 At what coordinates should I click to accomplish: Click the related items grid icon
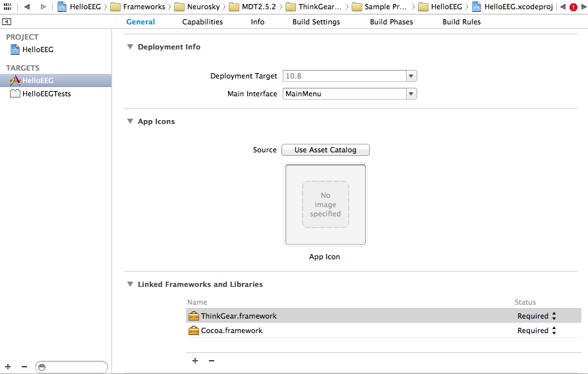point(8,7)
